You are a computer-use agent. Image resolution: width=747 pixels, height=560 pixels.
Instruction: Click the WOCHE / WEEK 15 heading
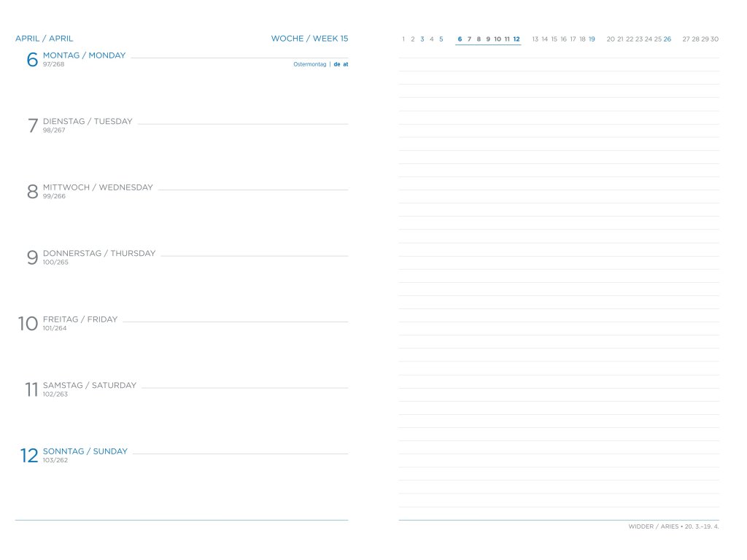(309, 39)
